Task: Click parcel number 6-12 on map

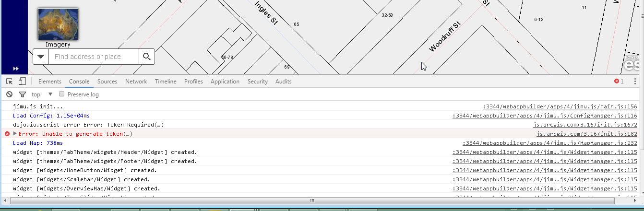Action: [538, 20]
